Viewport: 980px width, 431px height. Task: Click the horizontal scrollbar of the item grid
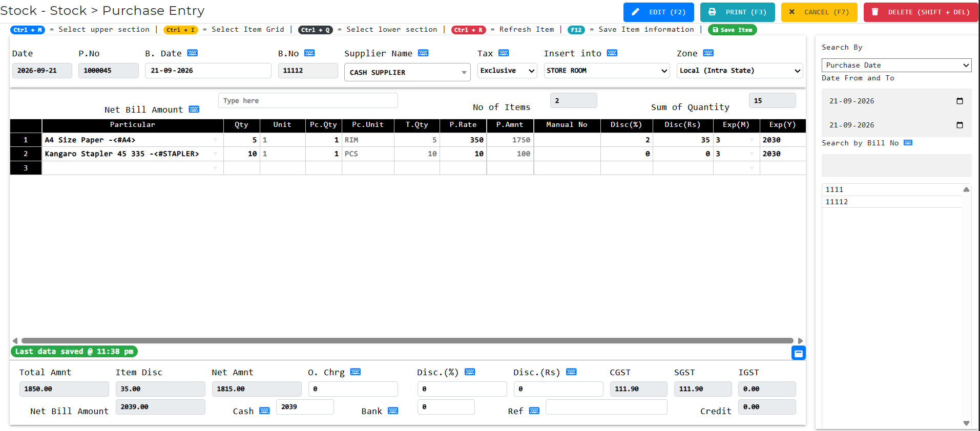click(x=407, y=340)
